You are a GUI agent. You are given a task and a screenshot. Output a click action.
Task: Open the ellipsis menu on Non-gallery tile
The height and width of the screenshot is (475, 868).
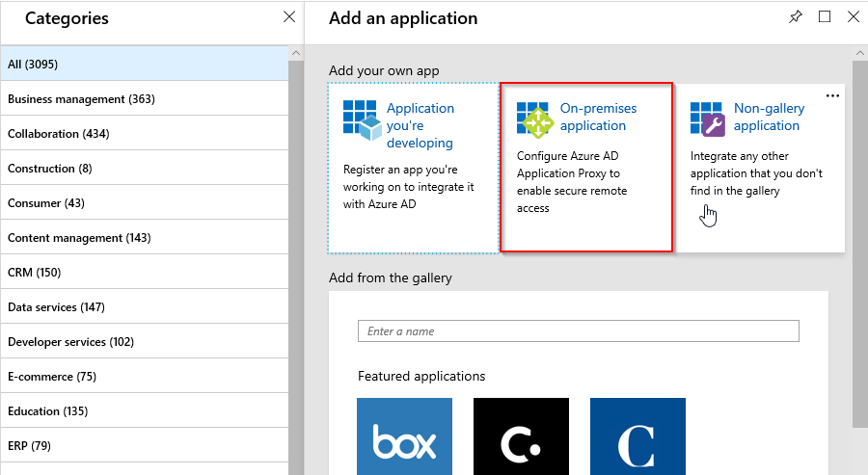(x=832, y=95)
